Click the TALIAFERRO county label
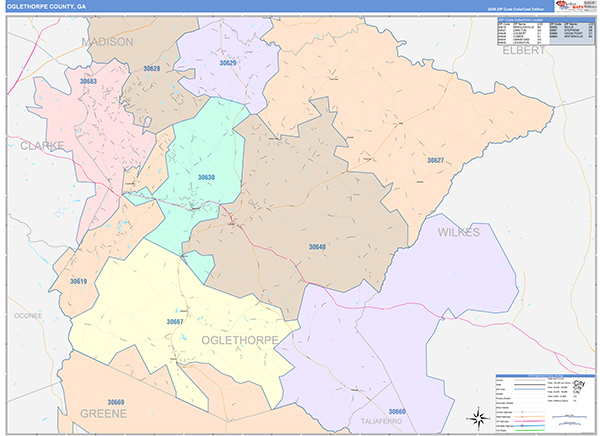Viewport: 600px width, 436px height. [x=382, y=421]
